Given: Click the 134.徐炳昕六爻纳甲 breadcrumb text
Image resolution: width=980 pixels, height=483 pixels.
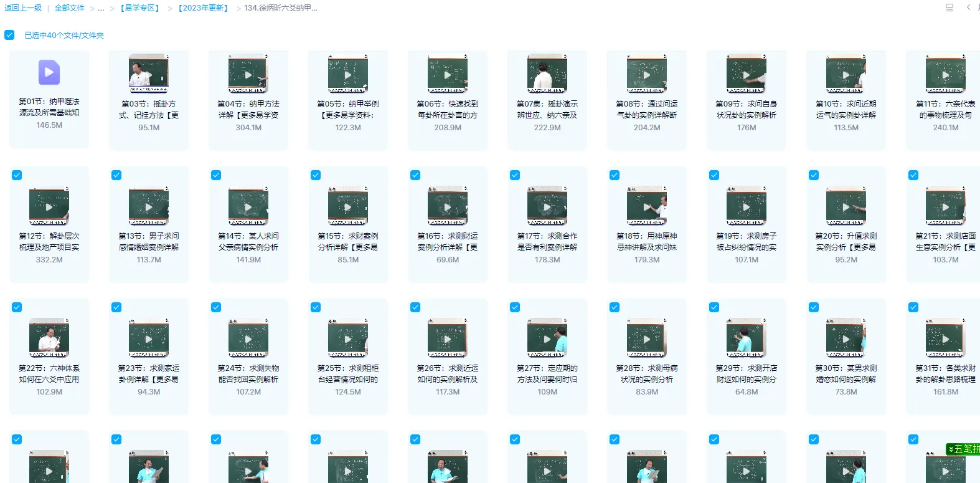Looking at the screenshot, I should (x=281, y=8).
